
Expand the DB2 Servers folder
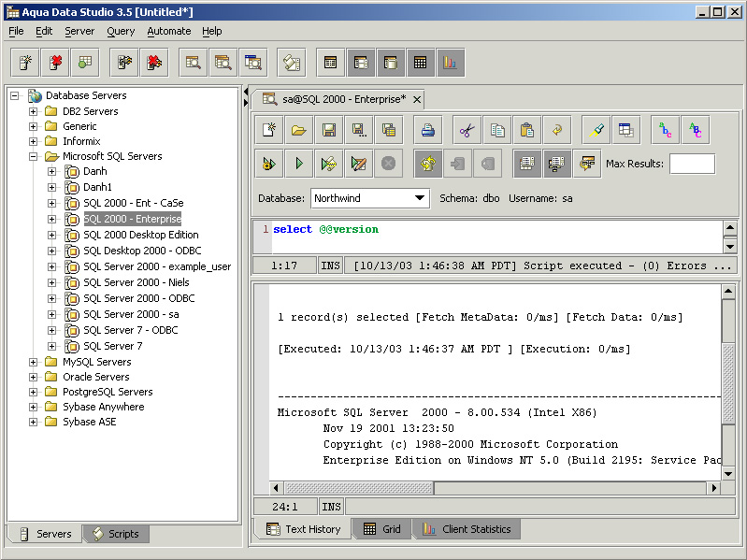[x=33, y=111]
